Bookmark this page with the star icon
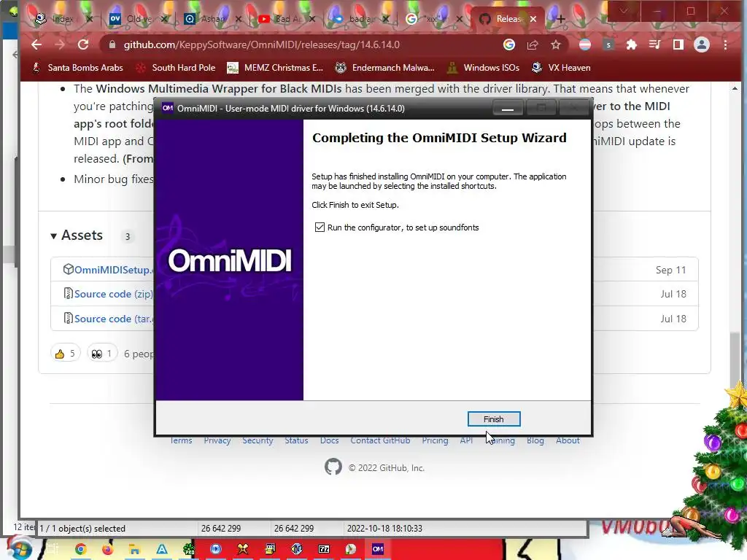 click(x=555, y=44)
